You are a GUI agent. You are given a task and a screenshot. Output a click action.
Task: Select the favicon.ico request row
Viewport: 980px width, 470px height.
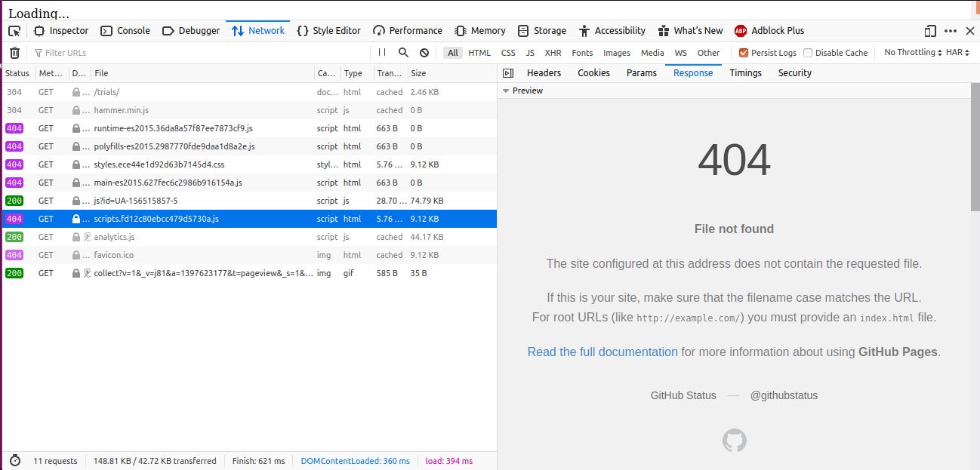(249, 255)
